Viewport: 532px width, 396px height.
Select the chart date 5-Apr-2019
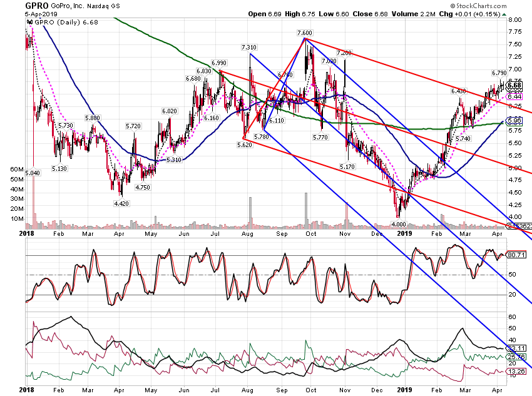[41, 14]
